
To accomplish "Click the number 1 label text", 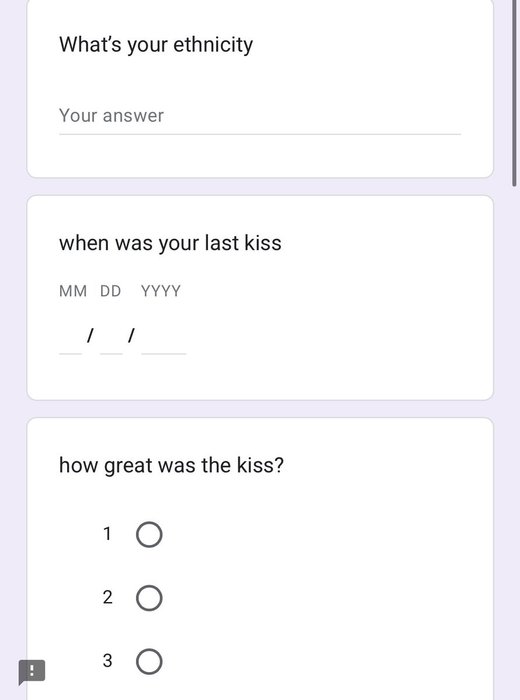I will click(107, 534).
